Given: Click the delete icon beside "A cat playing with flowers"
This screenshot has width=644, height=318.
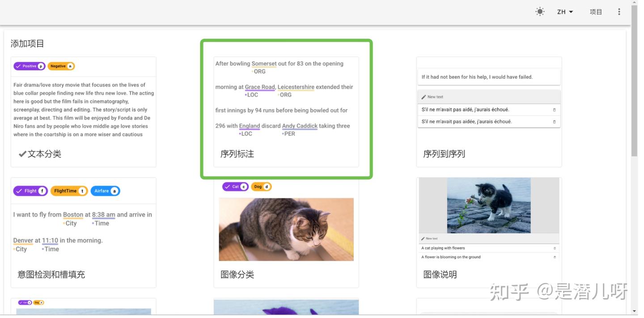Looking at the screenshot, I should [554, 248].
